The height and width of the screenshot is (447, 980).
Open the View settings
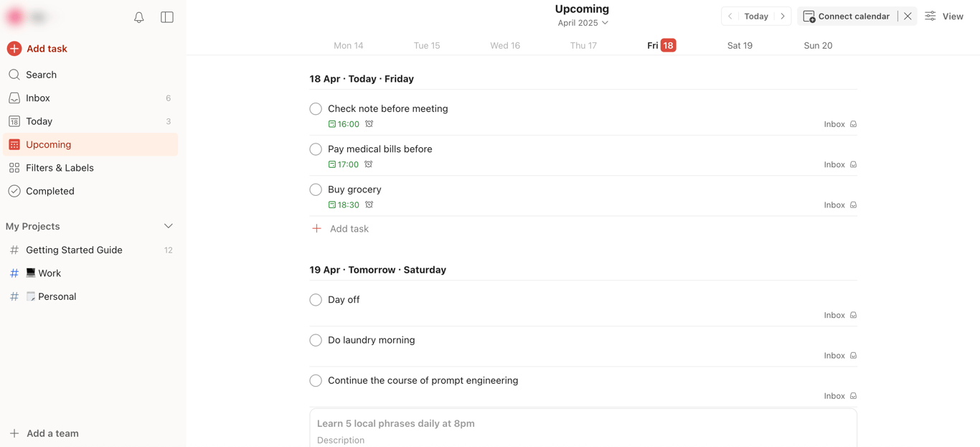944,17
